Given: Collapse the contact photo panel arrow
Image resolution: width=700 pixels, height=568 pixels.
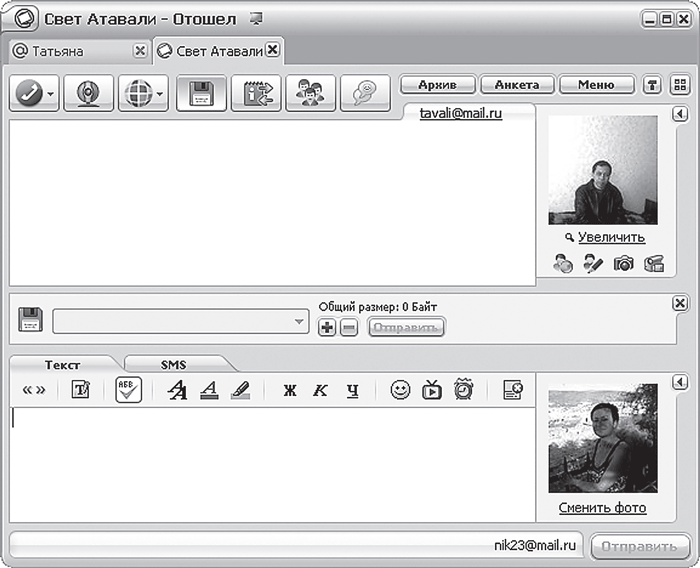Looking at the screenshot, I should click(680, 114).
